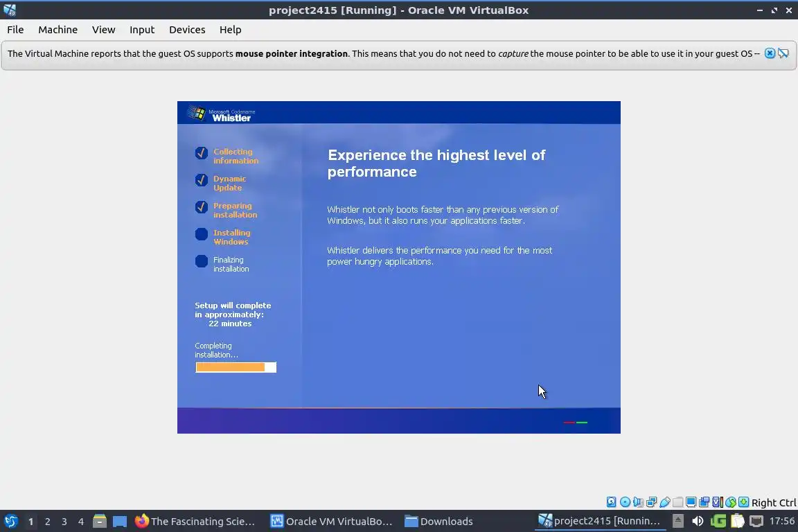Click the mouse integration indicator icon

(x=731, y=502)
